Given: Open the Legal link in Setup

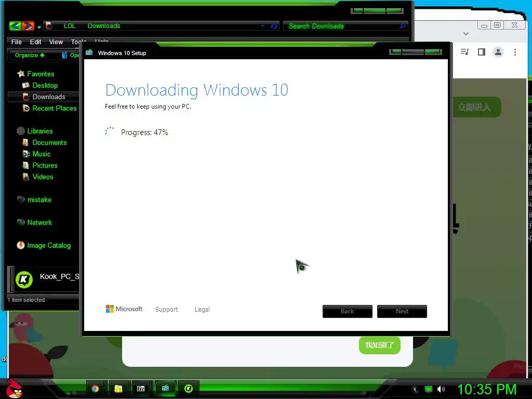Looking at the screenshot, I should (202, 310).
